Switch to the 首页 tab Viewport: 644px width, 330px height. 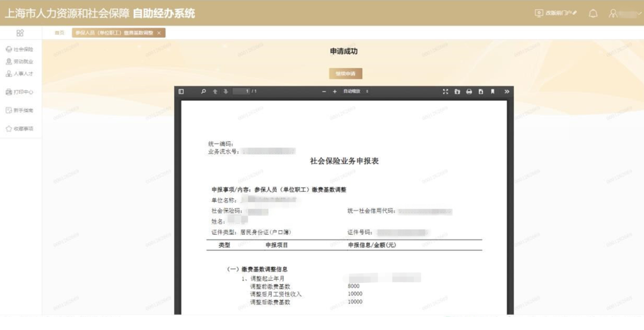pyautogui.click(x=59, y=33)
